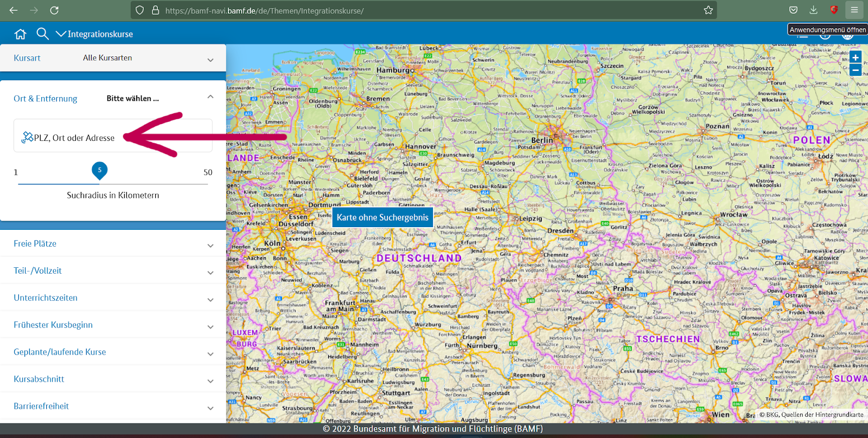868x438 pixels.
Task: Collapse the Ort & Entfernung section
Action: click(x=210, y=97)
